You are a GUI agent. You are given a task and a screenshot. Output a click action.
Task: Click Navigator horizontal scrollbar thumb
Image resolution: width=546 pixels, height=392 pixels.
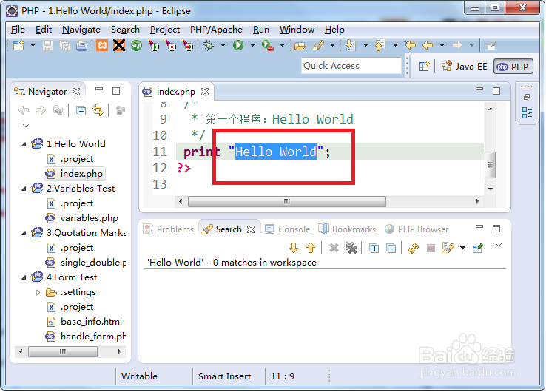click(x=63, y=351)
